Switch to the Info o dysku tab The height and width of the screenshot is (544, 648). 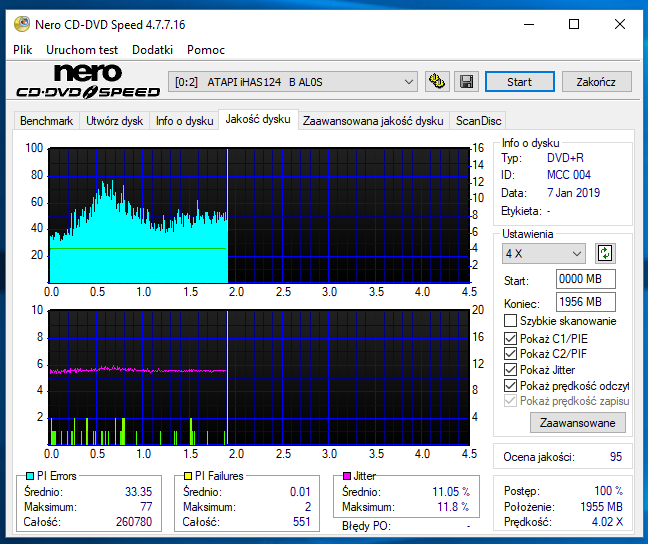tap(184, 121)
